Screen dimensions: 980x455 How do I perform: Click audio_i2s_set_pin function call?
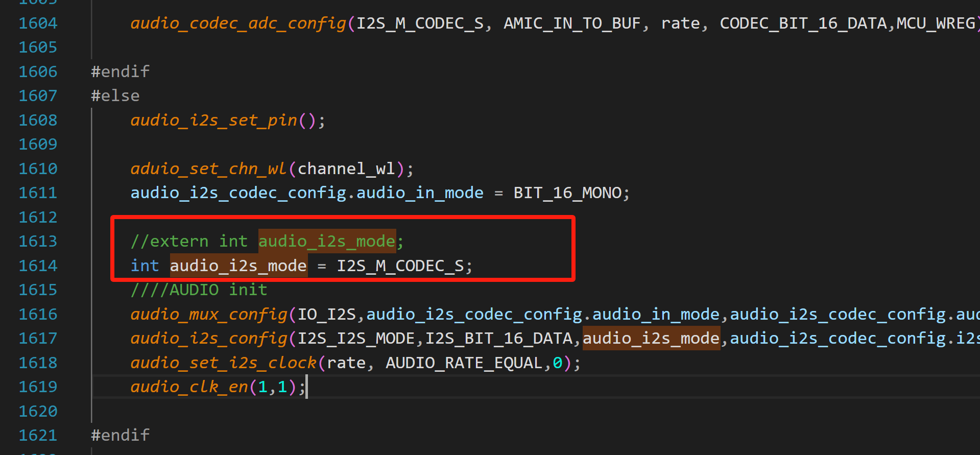[x=214, y=121]
